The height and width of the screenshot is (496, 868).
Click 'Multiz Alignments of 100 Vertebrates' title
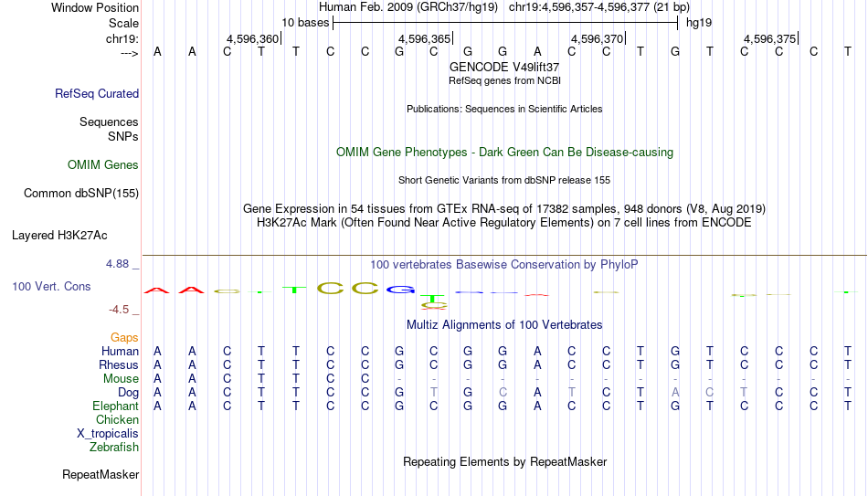[504, 325]
